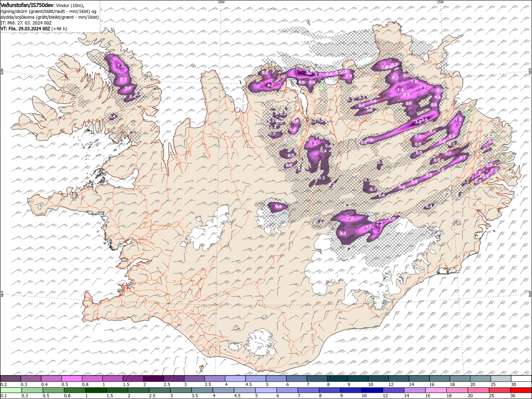Image resolution: width=532 pixels, height=399 pixels.
Task: Click the 66N latitude label on right edge
Action: coord(530,71)
